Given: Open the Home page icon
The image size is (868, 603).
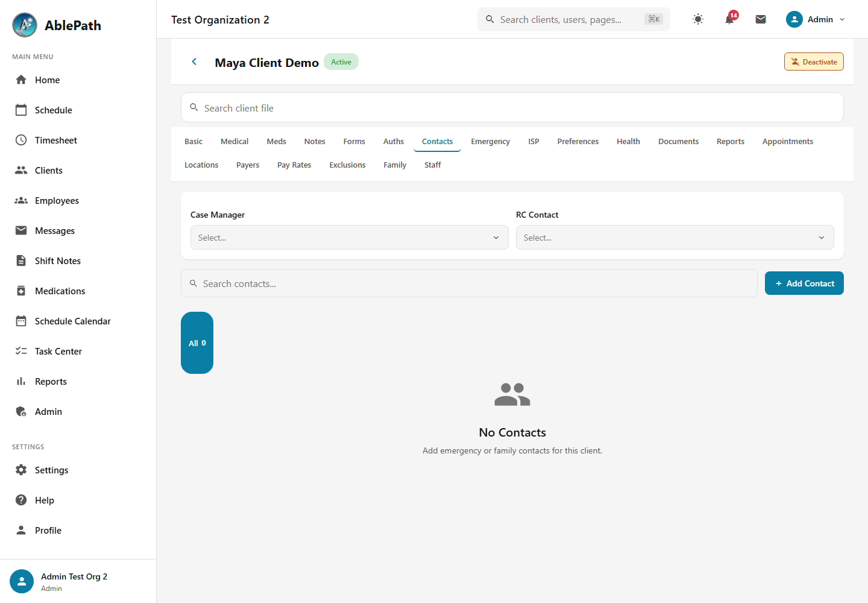Looking at the screenshot, I should tap(21, 80).
